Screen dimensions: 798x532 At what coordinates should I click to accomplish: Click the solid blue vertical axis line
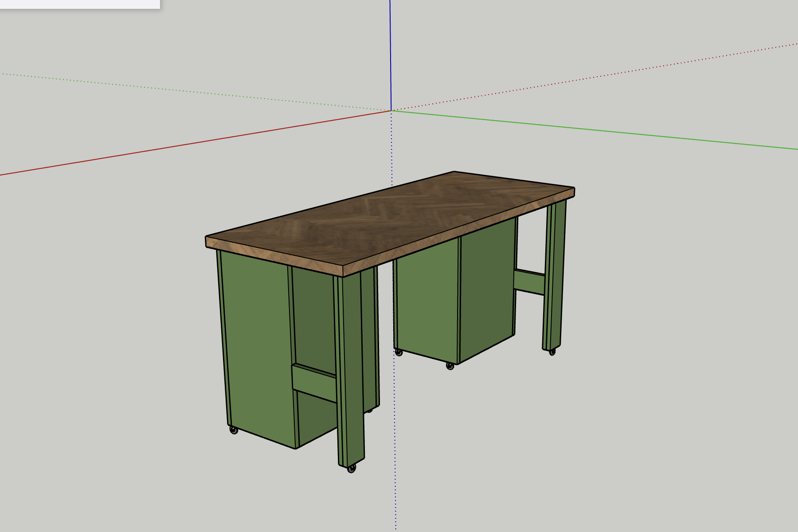pyautogui.click(x=391, y=55)
